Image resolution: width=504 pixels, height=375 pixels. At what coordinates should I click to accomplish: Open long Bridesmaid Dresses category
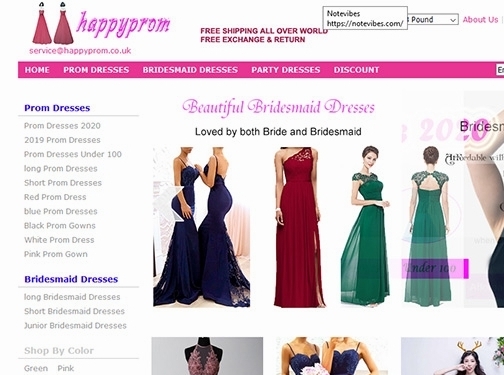[72, 297]
